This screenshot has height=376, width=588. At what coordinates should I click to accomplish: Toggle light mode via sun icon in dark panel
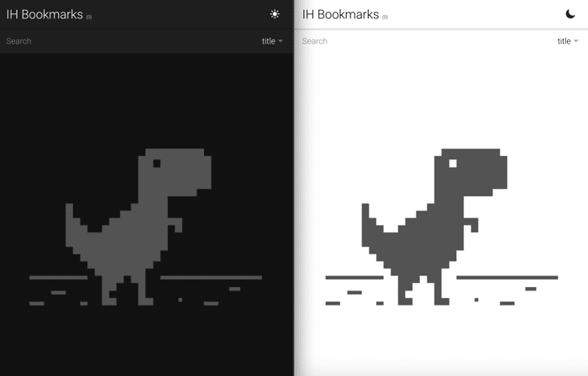[x=275, y=14]
